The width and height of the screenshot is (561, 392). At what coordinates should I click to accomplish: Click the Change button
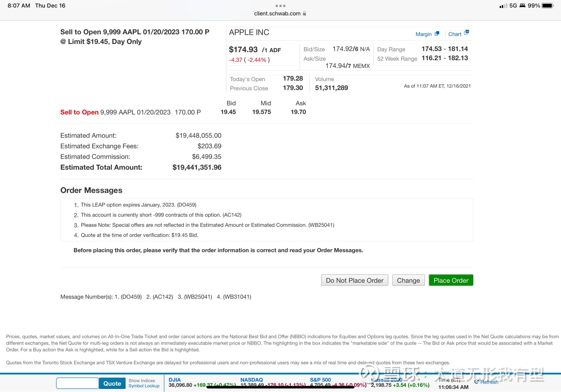click(408, 280)
